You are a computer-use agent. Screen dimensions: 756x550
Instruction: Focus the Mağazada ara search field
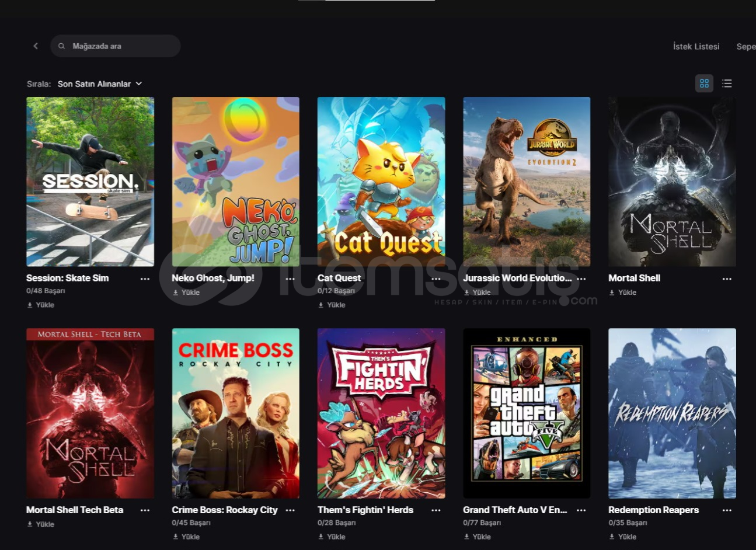coord(116,46)
